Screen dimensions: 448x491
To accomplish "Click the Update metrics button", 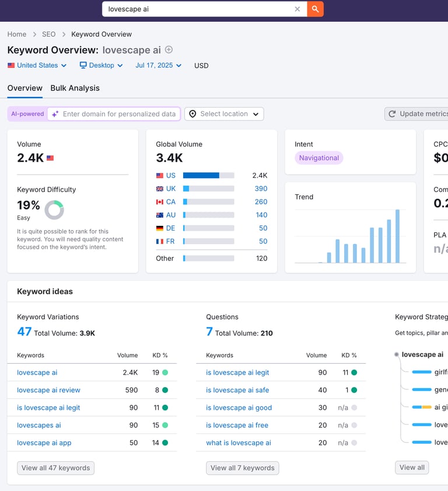I will [x=416, y=114].
